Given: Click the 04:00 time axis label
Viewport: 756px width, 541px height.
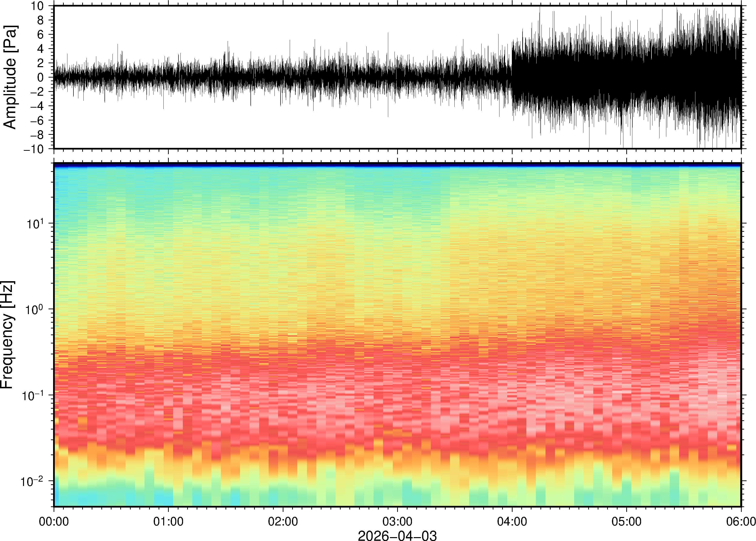Looking at the screenshot, I should (512, 521).
